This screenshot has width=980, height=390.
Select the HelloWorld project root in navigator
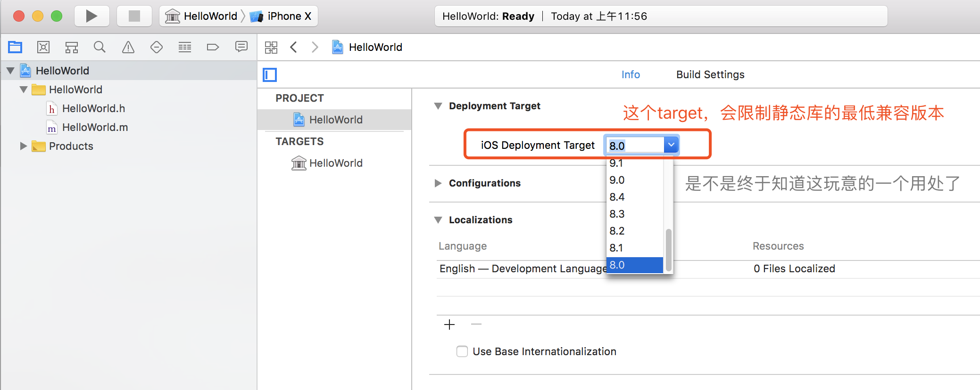pos(129,71)
